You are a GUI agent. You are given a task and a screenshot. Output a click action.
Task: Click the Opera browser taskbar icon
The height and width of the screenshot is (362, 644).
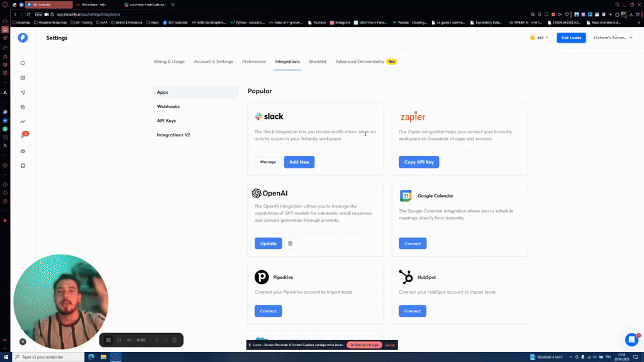[116, 357]
